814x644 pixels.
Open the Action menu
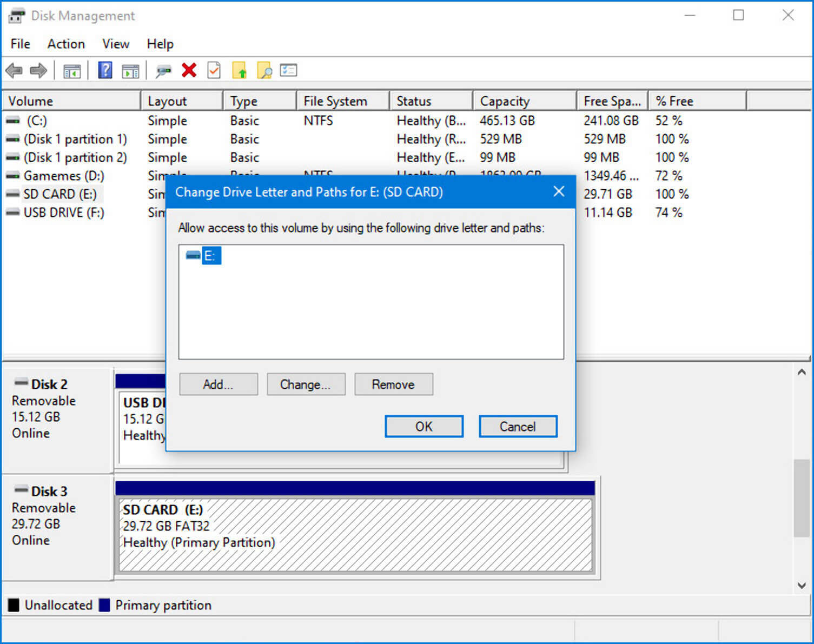66,44
